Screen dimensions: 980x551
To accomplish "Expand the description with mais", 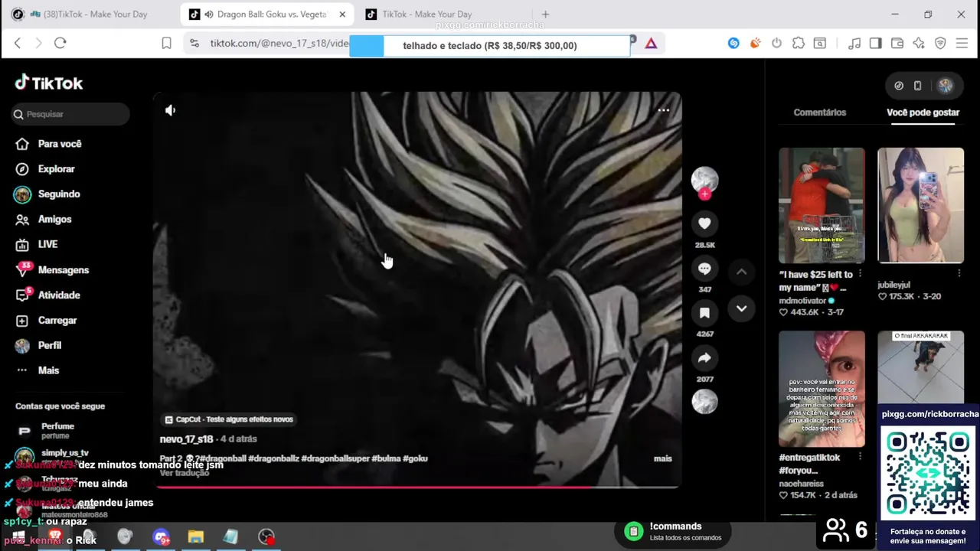I will [662, 458].
